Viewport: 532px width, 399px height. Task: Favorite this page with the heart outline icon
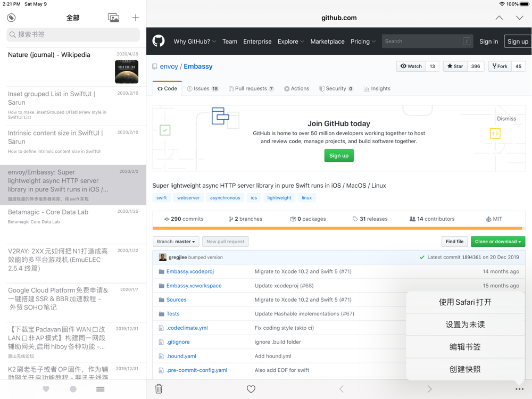(x=251, y=389)
